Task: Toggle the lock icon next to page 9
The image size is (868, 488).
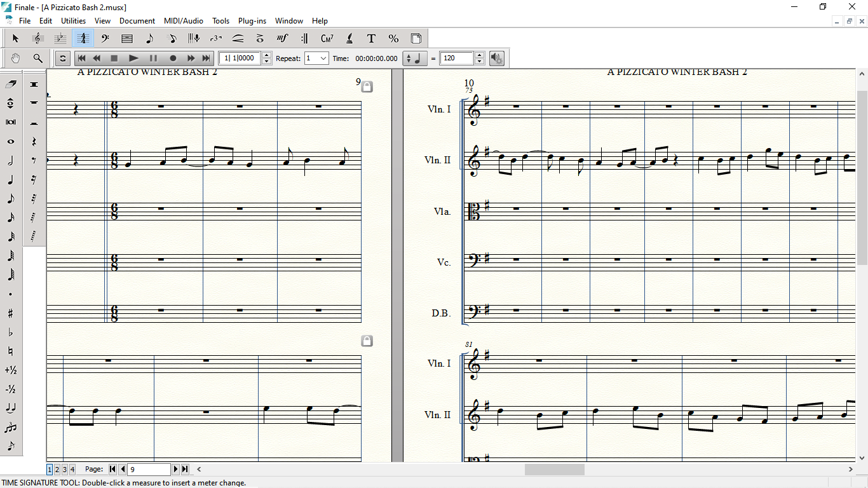Action: tap(367, 87)
